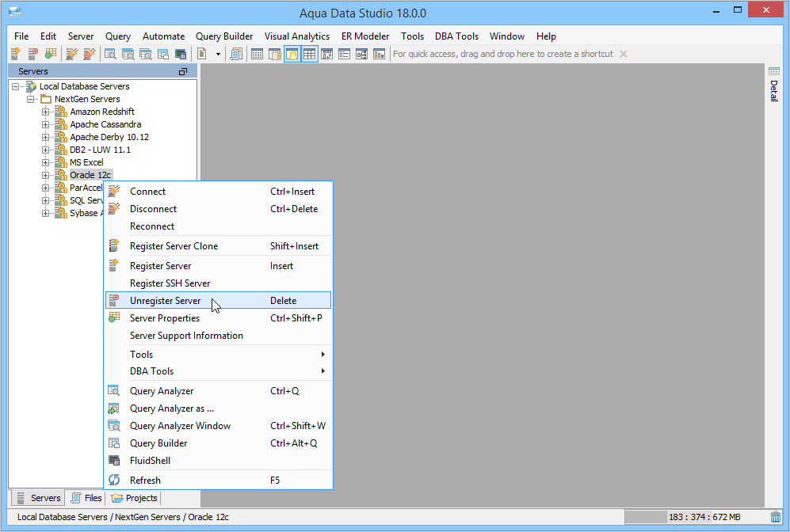This screenshot has width=790, height=532.
Task: Switch to the Servers bottom tab
Action: pos(38,498)
